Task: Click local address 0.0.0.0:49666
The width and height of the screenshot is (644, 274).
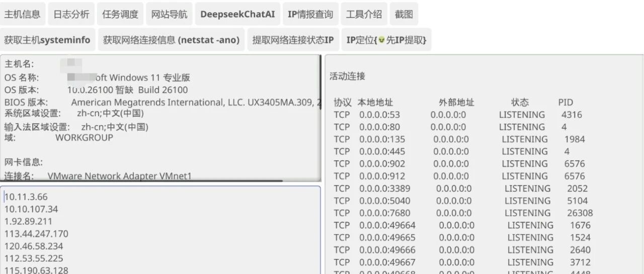Action: pyautogui.click(x=387, y=250)
